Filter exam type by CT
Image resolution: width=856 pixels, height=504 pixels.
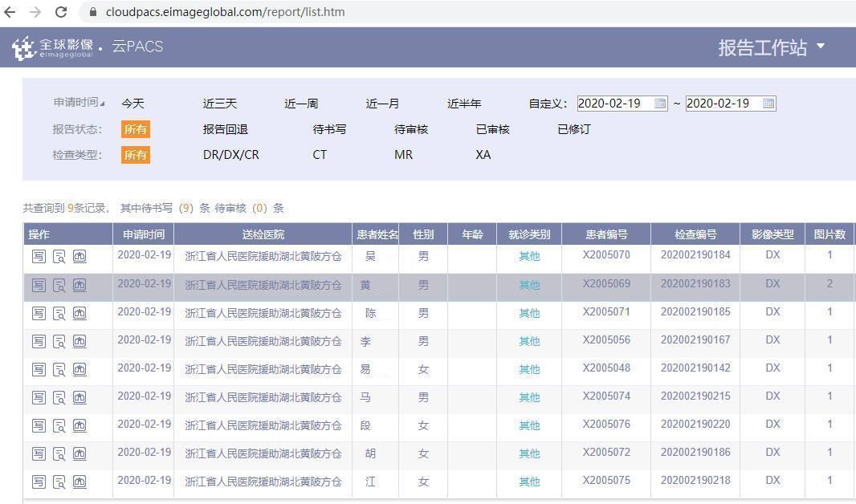[320, 155]
